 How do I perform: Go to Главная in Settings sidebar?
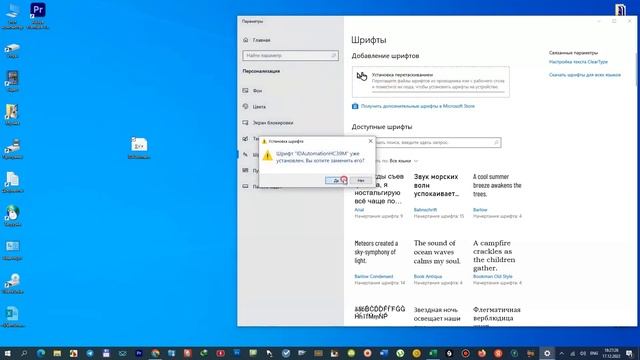[261, 40]
